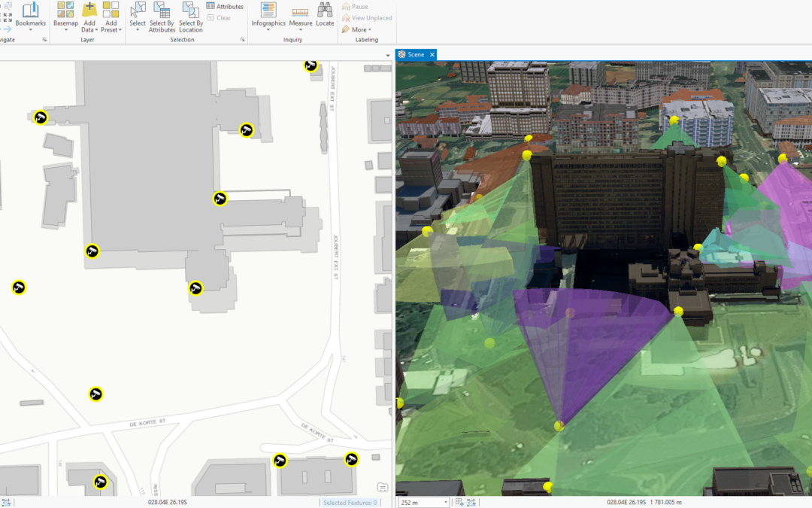
Task: Activate the Measure tool
Action: point(300,11)
